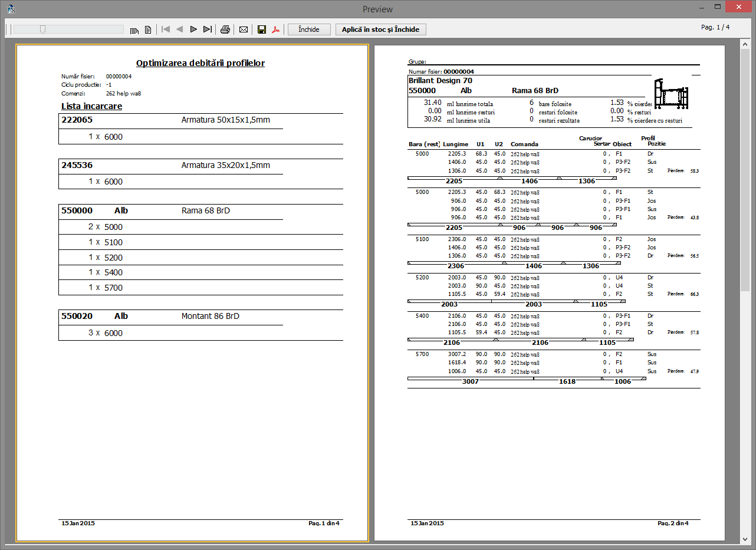This screenshot has height=550, width=756.
Task: Click the '1 x 5700' row
Action: (200, 288)
